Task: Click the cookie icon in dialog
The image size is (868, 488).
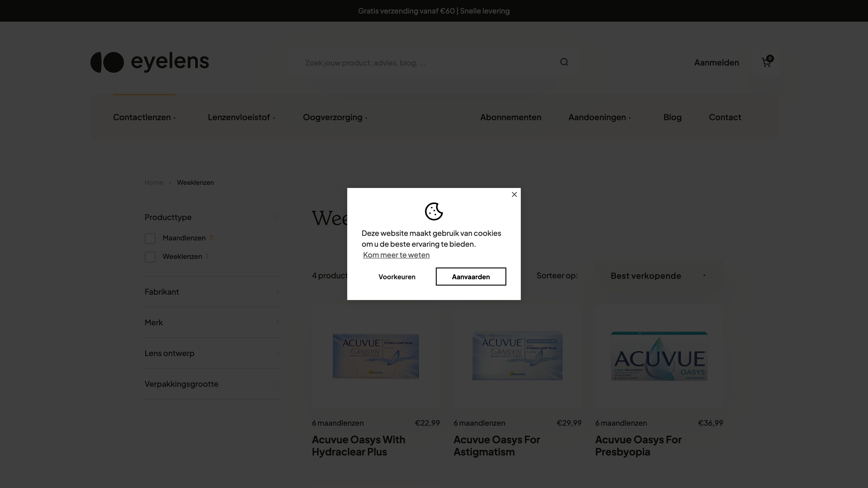Action: coord(434,211)
